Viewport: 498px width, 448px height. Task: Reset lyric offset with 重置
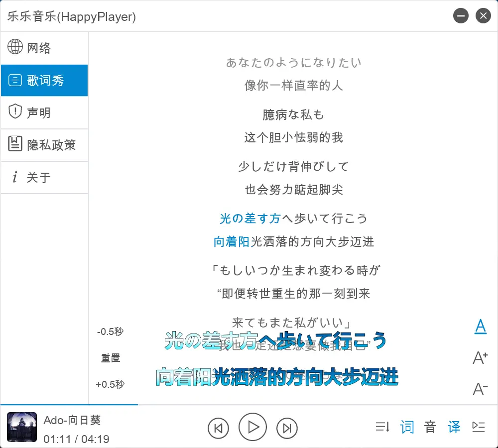tap(110, 358)
